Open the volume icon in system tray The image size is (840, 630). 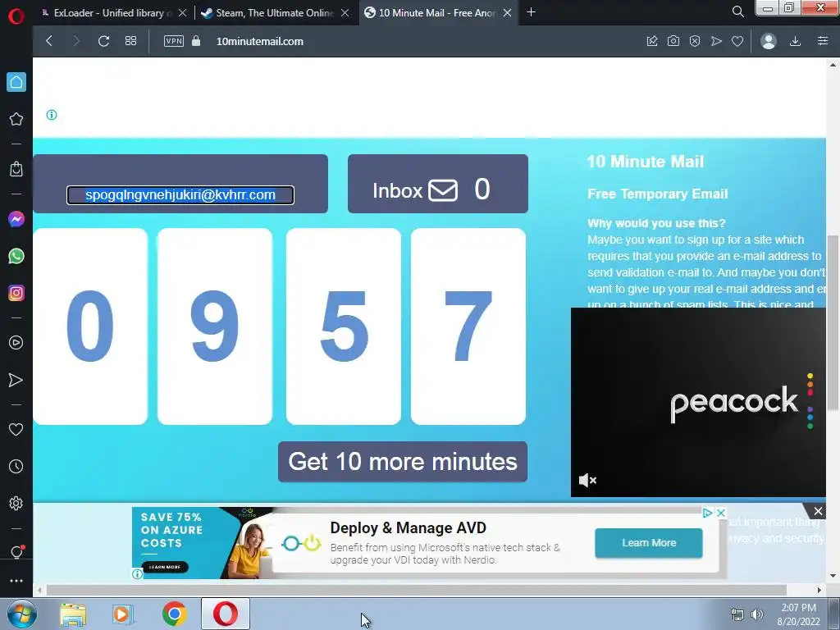click(757, 614)
